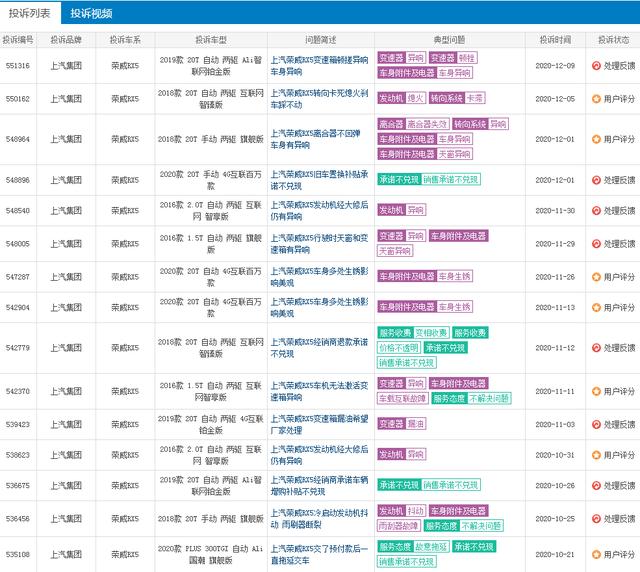Click the 典型问题 column header
This screenshot has width=640, height=572.
pos(449,40)
